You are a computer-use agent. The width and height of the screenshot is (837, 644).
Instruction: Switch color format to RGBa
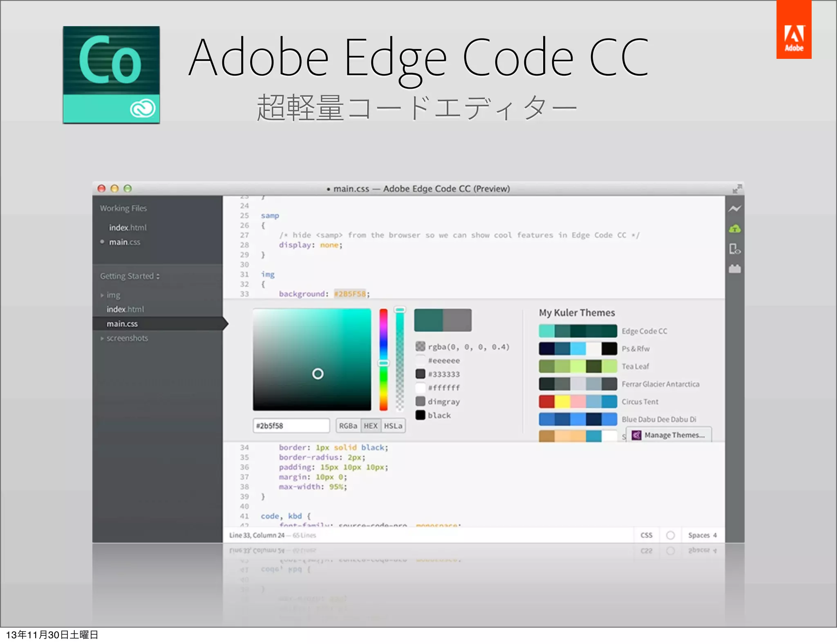(348, 426)
